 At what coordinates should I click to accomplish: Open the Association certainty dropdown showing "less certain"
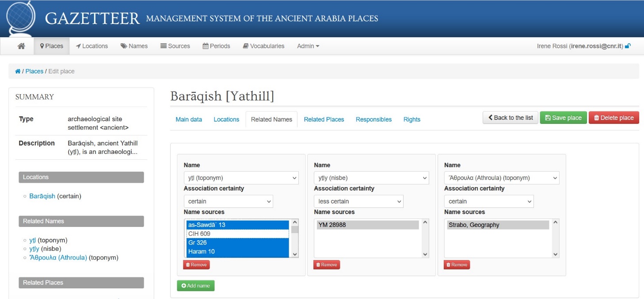point(358,201)
